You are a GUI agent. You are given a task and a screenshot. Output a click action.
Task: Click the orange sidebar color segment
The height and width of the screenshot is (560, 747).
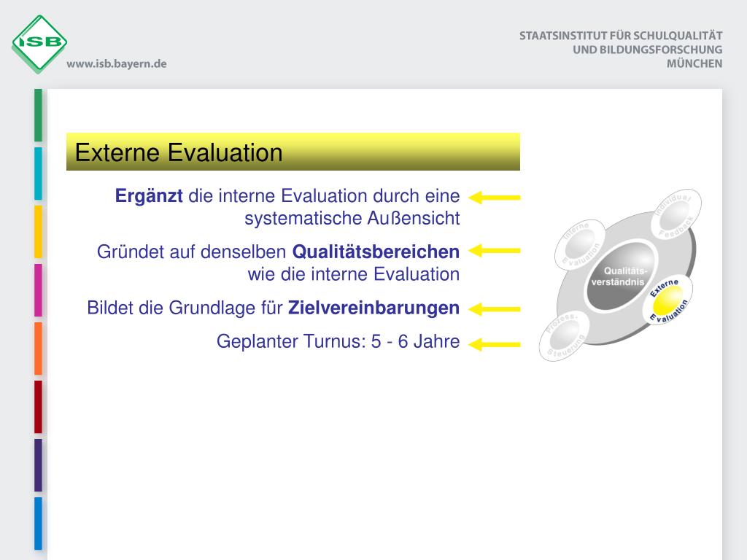[38, 349]
